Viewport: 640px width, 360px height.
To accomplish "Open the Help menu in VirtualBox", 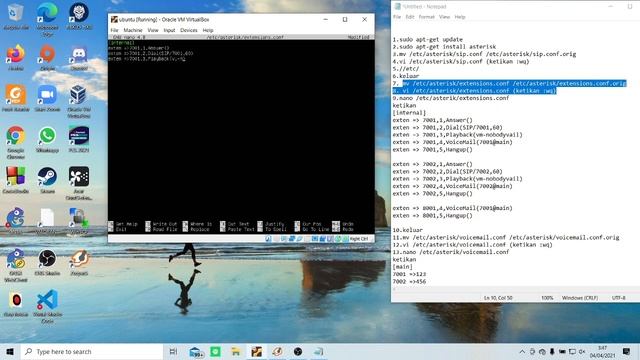I will click(x=208, y=30).
